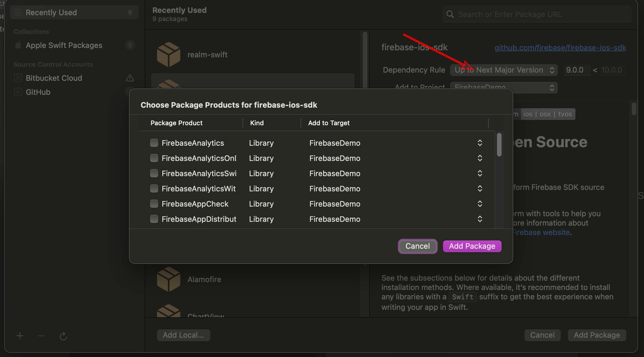
Task: Edit the 10.0.0 maximum version field
Action: click(x=612, y=70)
